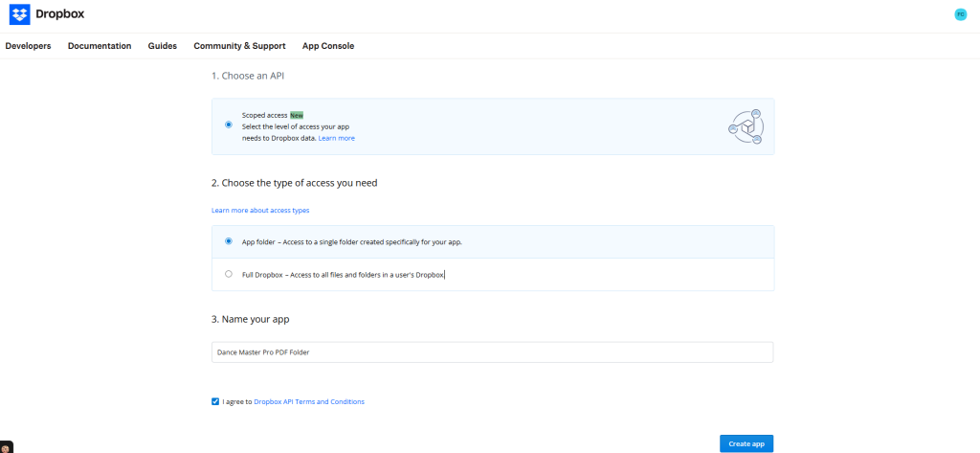Follow Learn more about access types link
Image resolution: width=980 pixels, height=453 pixels.
[x=260, y=210]
